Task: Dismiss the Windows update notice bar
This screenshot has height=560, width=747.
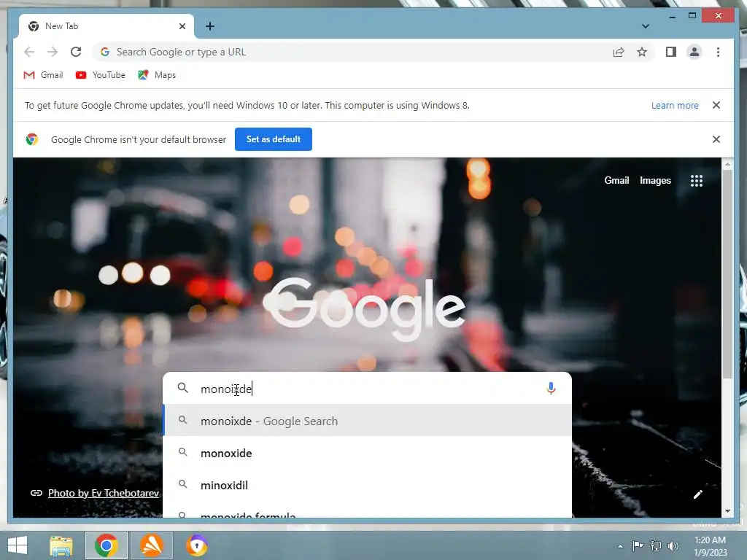Action: 716,105
